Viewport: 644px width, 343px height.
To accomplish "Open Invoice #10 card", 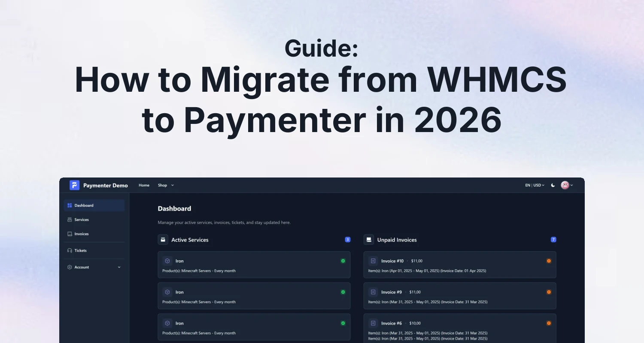I will (x=460, y=265).
